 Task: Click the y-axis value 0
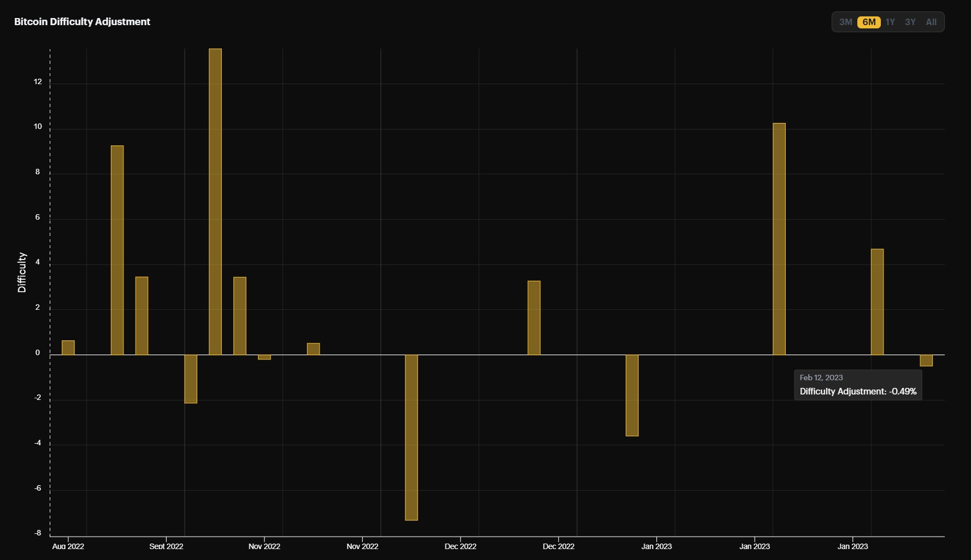click(x=38, y=353)
